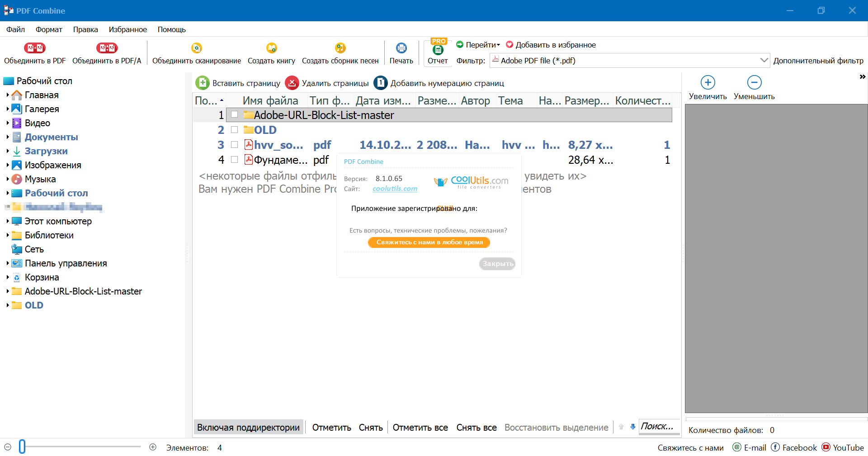The width and height of the screenshot is (868, 456).
Task: Open the PRO Отчет report icon
Action: click(438, 49)
